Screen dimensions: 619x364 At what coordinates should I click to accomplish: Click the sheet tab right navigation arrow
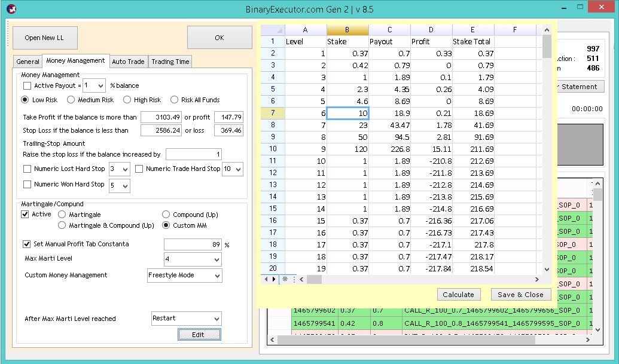(274, 279)
